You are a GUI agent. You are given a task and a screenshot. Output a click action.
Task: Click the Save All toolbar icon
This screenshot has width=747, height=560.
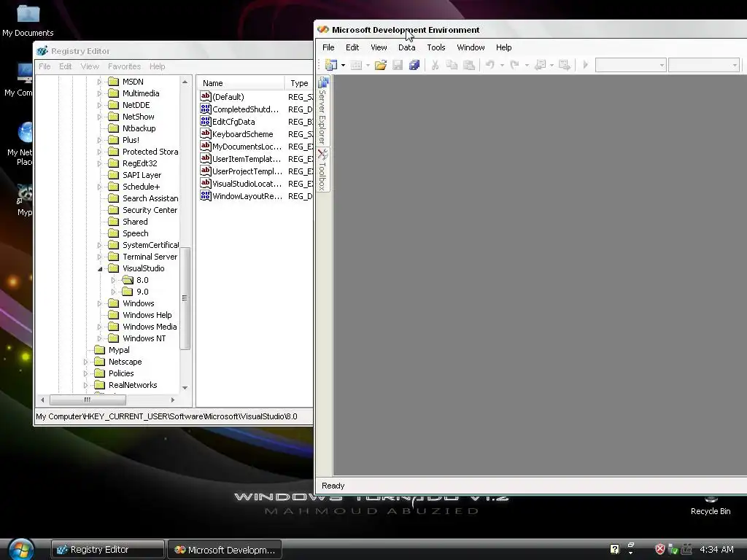pos(414,65)
